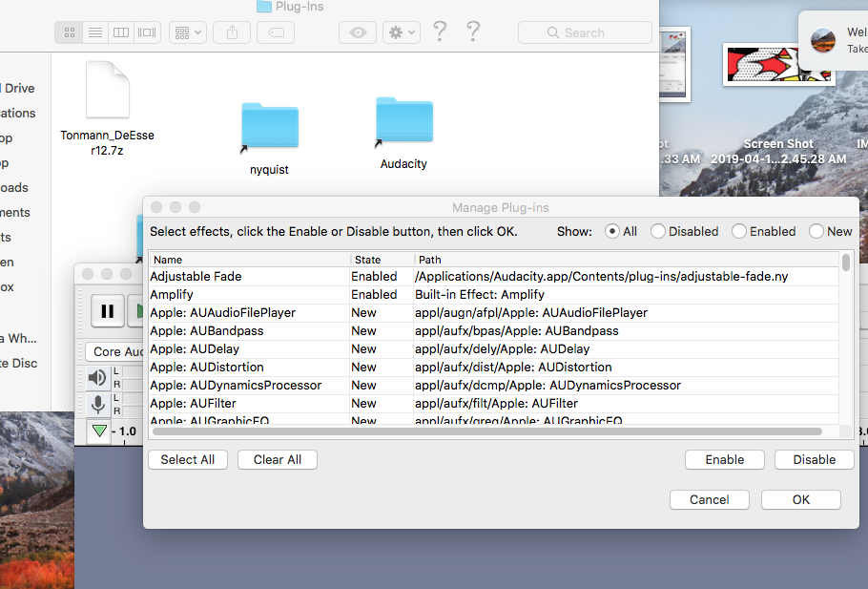
Task: Select the Amplify plug-in row
Action: (494, 295)
